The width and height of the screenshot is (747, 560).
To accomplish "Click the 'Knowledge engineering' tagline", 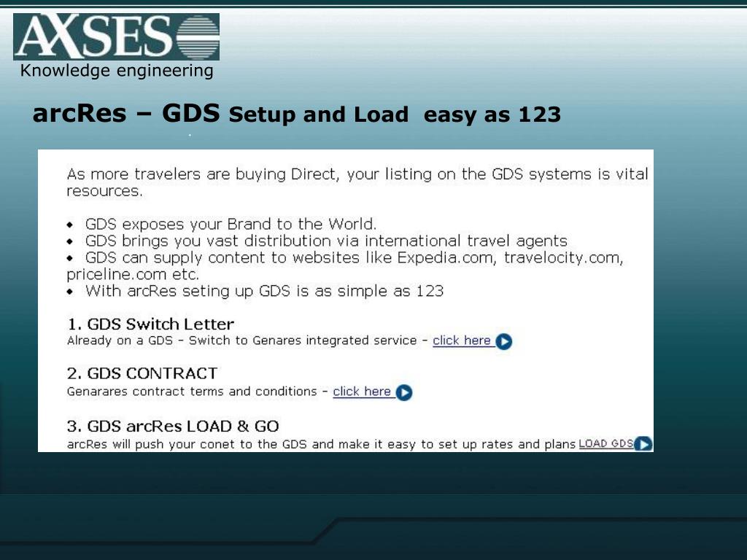I will point(117,71).
